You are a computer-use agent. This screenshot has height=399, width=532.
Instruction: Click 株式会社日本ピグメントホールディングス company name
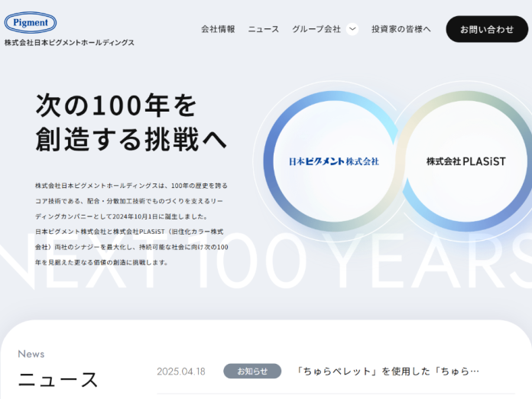(70, 43)
